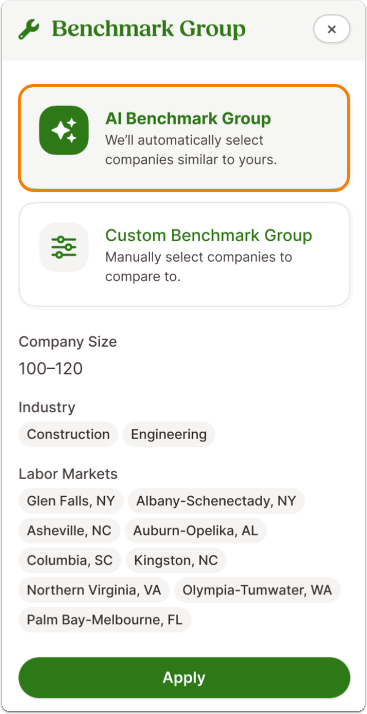The width and height of the screenshot is (367, 714).
Task: Click the Auburn-Opelika, AL labor market
Action: point(195,531)
